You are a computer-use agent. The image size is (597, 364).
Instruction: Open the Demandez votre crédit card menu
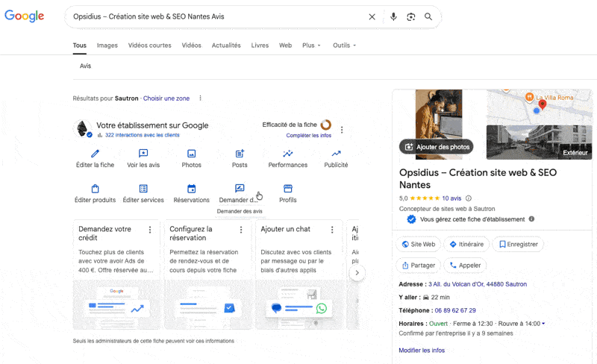(150, 230)
